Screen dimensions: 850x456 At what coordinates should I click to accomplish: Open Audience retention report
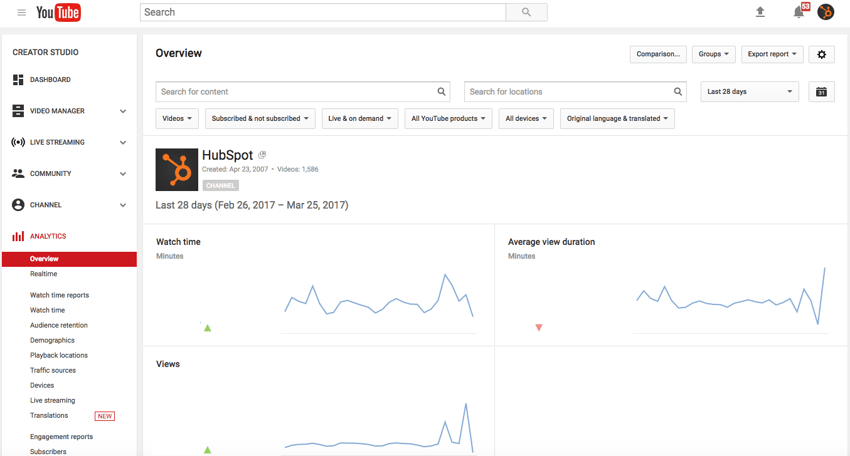coord(59,325)
